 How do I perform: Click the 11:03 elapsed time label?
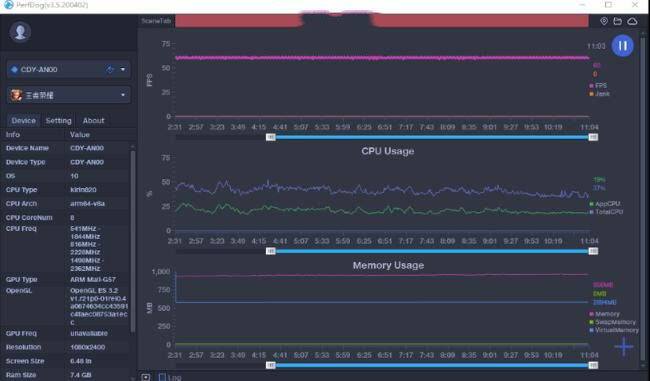[596, 46]
